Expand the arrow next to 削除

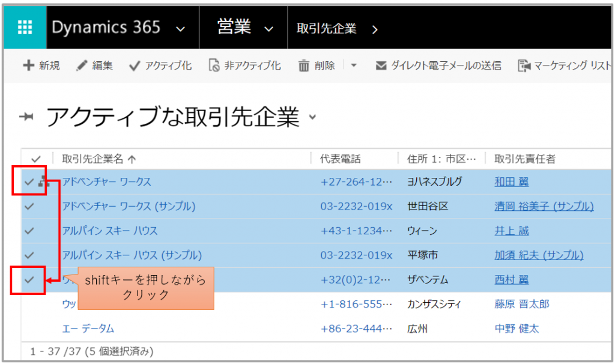[353, 65]
